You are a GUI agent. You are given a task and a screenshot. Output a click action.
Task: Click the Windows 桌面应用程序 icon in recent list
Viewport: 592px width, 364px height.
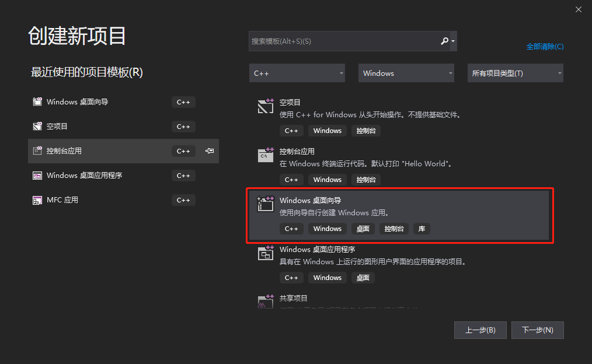click(37, 176)
